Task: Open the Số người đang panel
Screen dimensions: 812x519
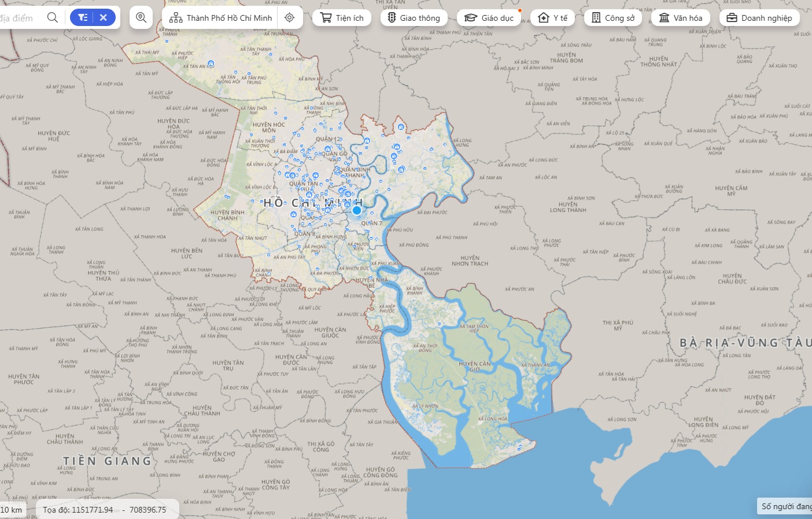Action: [785, 506]
